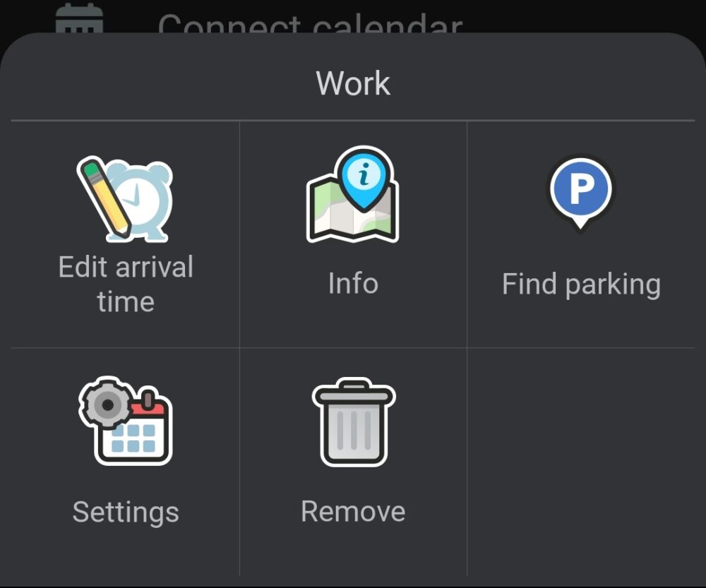
Task: Open Edit arrival time for Work
Action: (x=126, y=233)
